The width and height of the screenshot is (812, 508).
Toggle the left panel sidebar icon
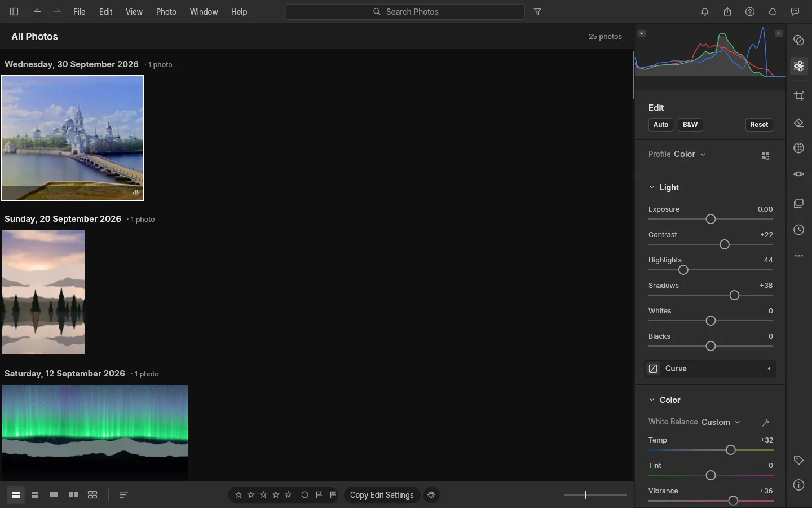click(14, 11)
